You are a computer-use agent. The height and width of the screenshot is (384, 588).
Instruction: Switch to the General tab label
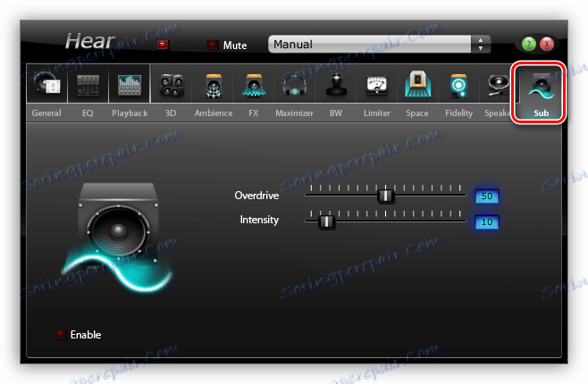coord(46,113)
